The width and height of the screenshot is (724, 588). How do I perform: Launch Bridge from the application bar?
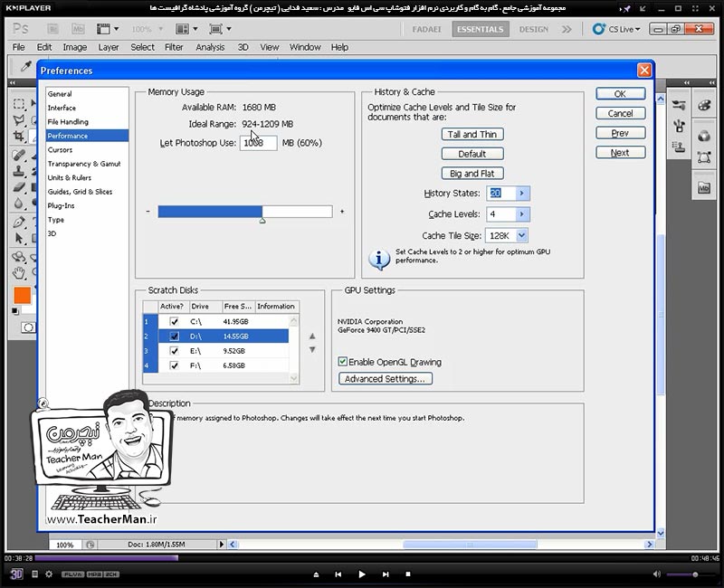(53, 29)
